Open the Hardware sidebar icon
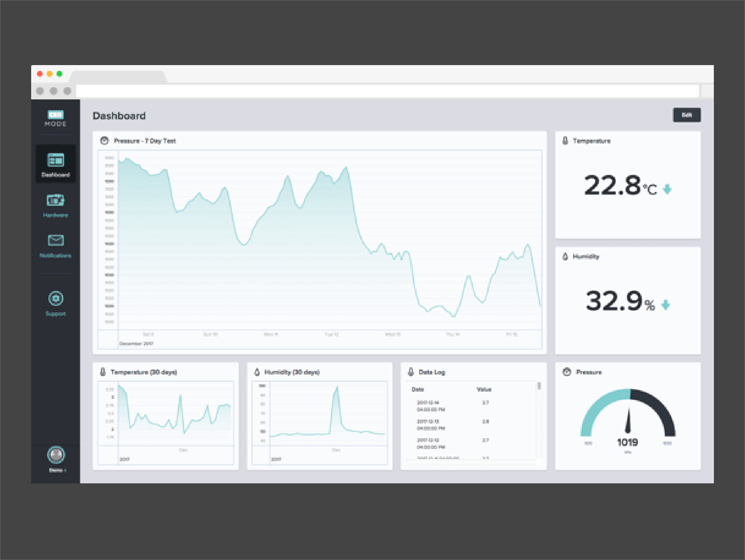Image resolution: width=745 pixels, height=560 pixels. coord(56,200)
